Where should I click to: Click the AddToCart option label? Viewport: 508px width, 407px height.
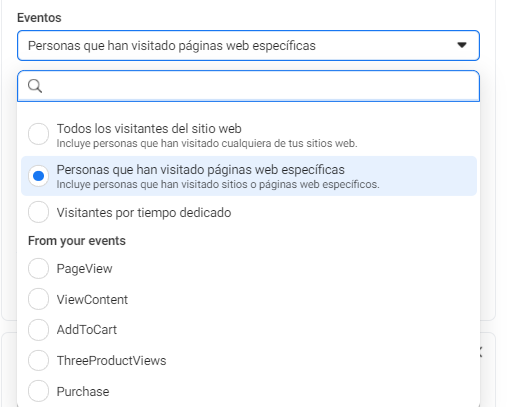tap(87, 330)
